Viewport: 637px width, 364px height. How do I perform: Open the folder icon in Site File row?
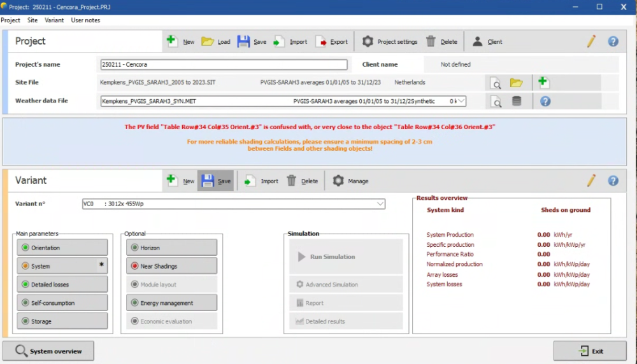[x=516, y=83]
